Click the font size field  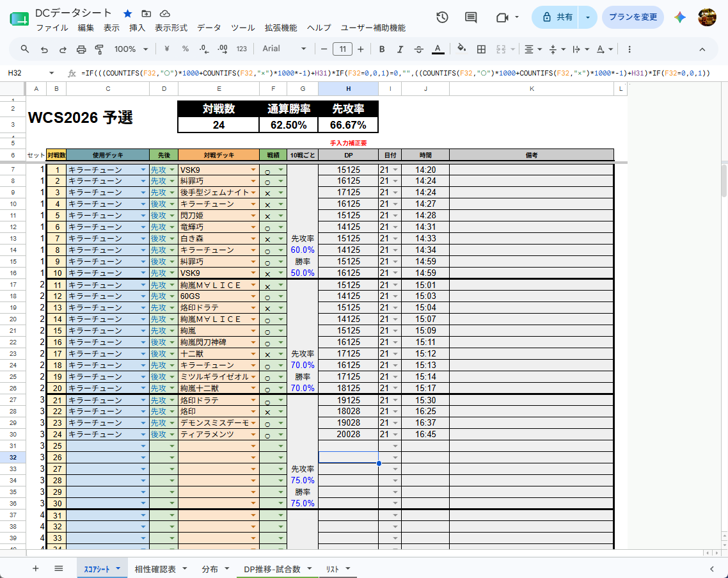pyautogui.click(x=342, y=49)
